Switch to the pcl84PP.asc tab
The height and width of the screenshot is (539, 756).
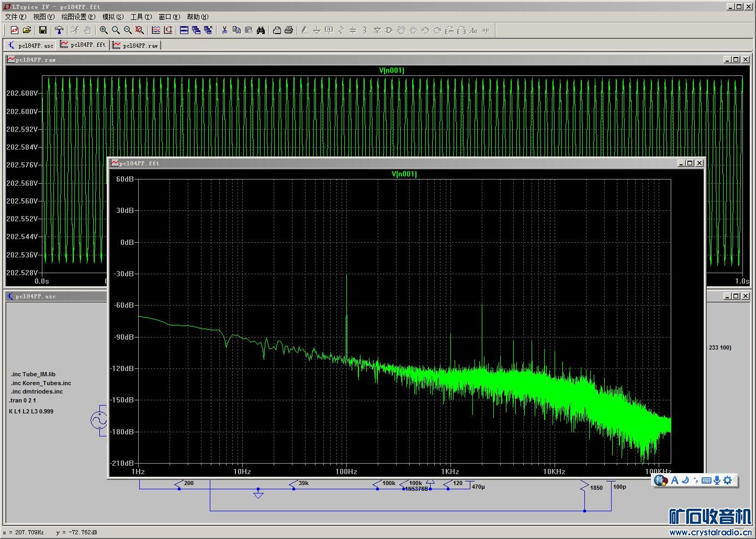pos(30,46)
